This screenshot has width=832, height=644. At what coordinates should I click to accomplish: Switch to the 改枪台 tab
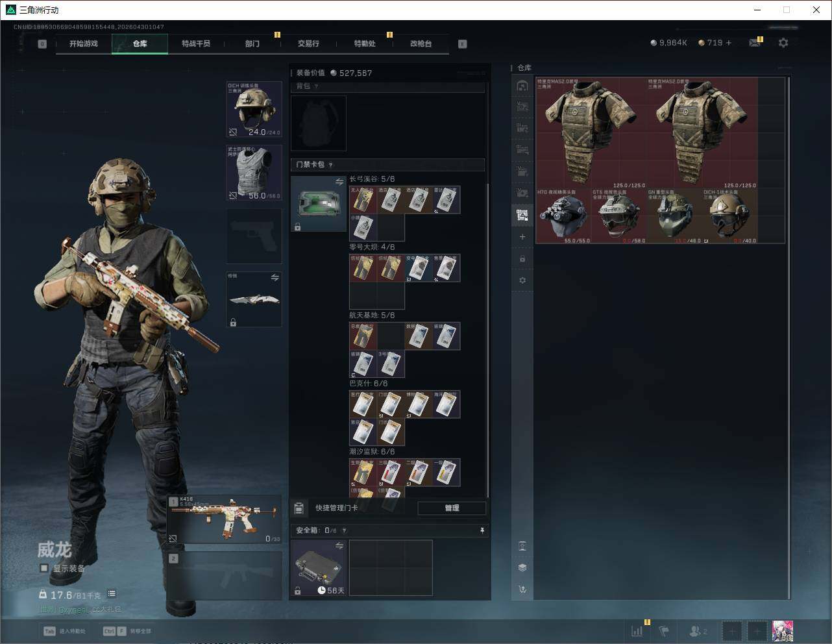pyautogui.click(x=421, y=43)
